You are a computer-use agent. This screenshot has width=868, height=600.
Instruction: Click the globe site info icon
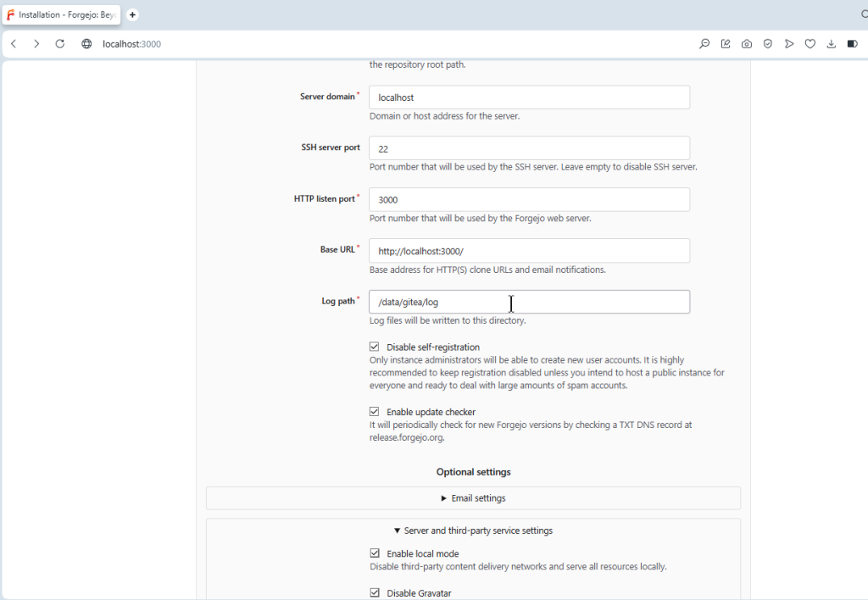[x=86, y=44]
